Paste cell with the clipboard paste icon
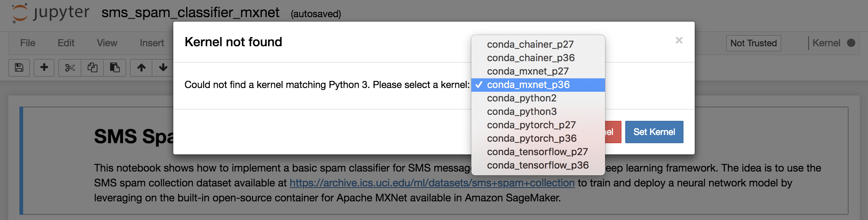This screenshot has width=868, height=220. click(115, 67)
